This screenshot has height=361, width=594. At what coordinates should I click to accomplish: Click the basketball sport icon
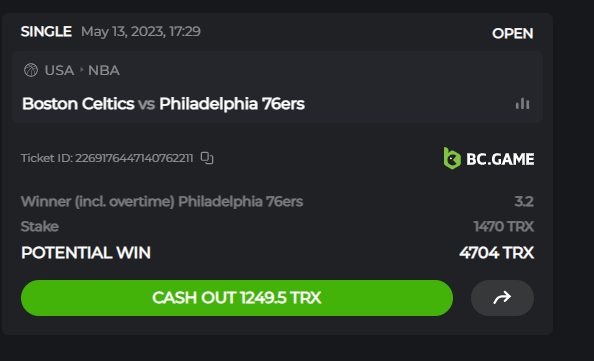(x=31, y=70)
